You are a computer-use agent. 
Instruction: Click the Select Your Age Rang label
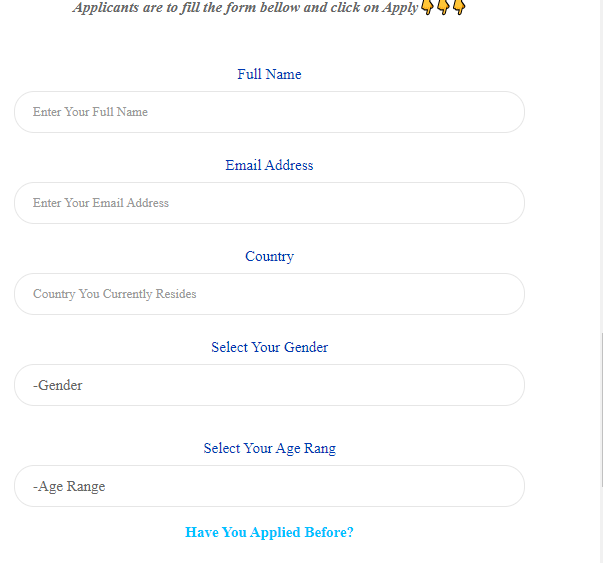point(269,448)
